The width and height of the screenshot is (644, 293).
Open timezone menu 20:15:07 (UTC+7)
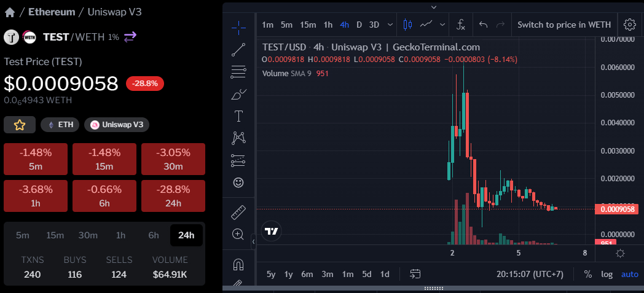coord(530,274)
